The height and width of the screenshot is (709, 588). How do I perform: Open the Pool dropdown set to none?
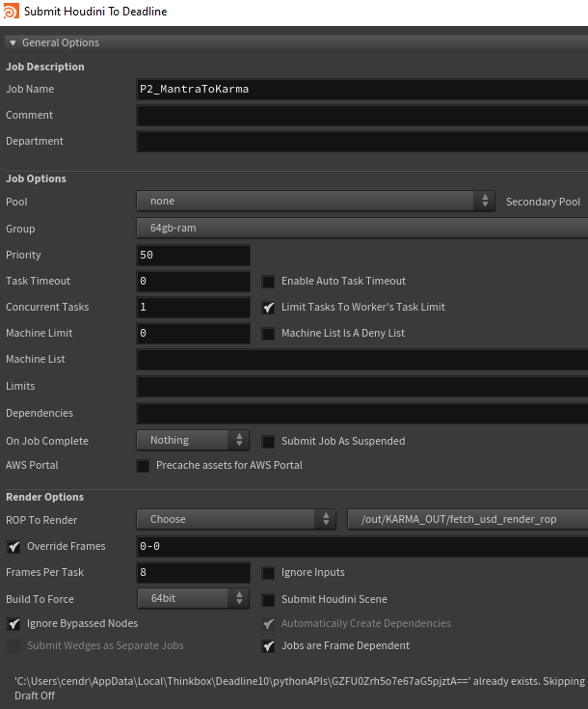315,201
